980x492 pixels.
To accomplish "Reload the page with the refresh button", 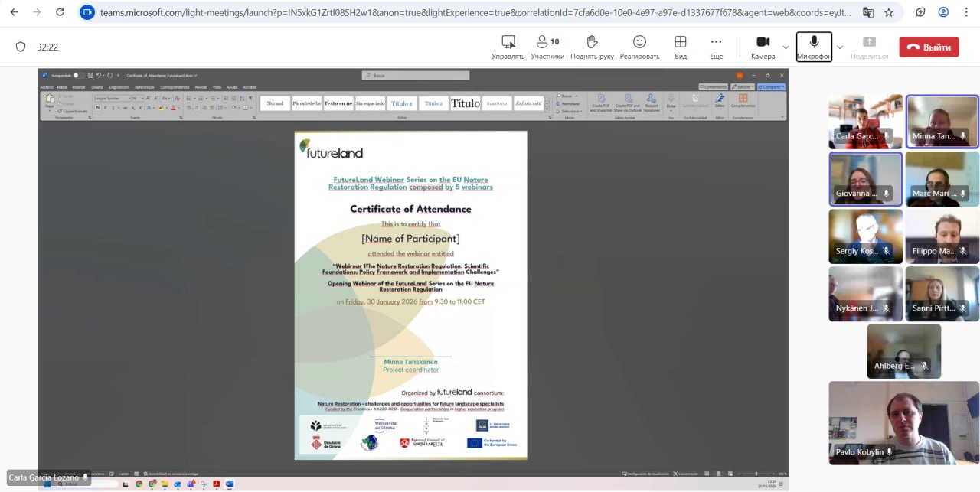I will click(x=60, y=12).
